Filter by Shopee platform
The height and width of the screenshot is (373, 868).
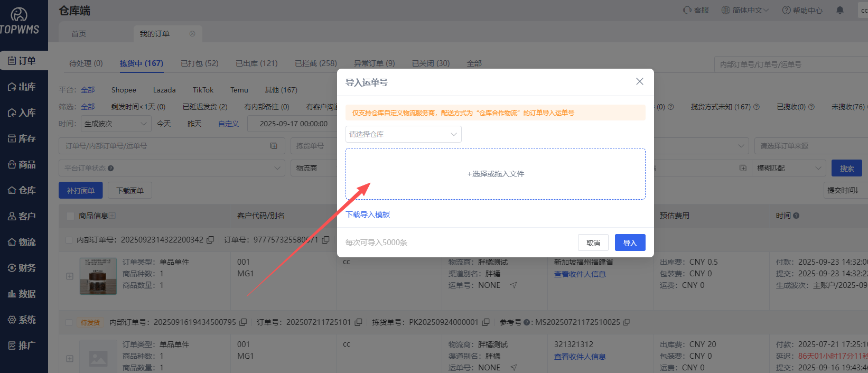pyautogui.click(x=124, y=90)
